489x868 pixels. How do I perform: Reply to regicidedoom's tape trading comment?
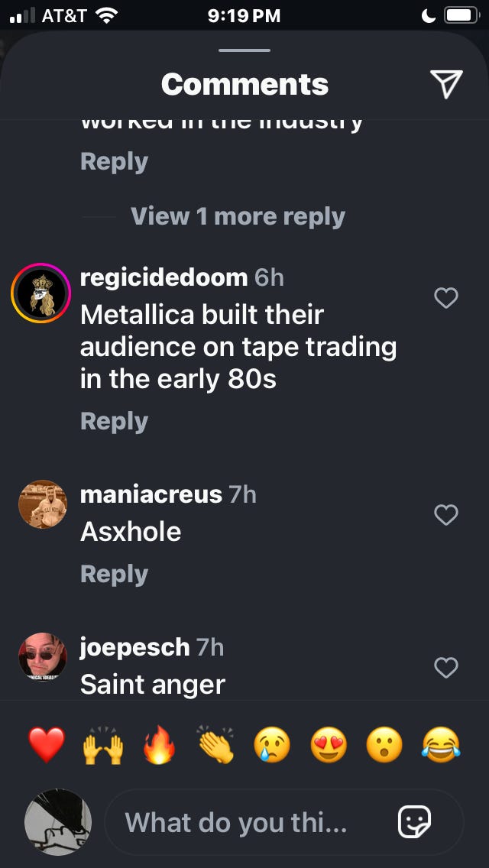click(114, 421)
